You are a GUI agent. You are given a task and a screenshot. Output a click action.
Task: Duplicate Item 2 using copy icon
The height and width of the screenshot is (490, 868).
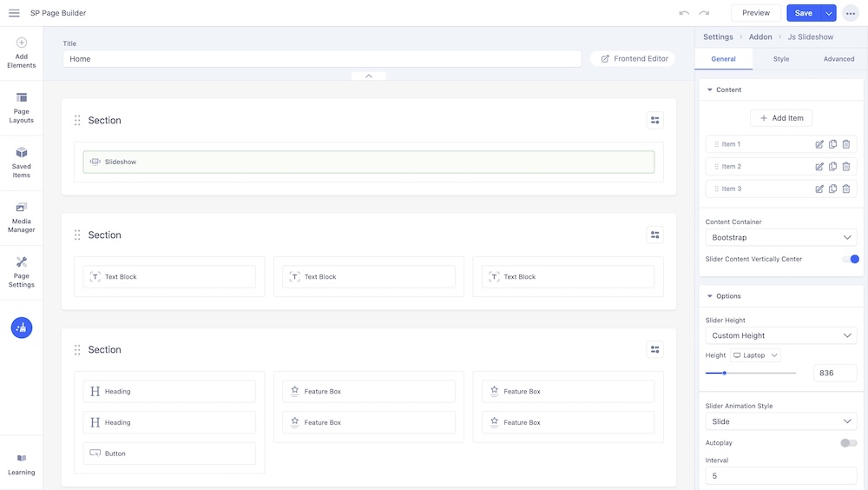click(x=832, y=167)
